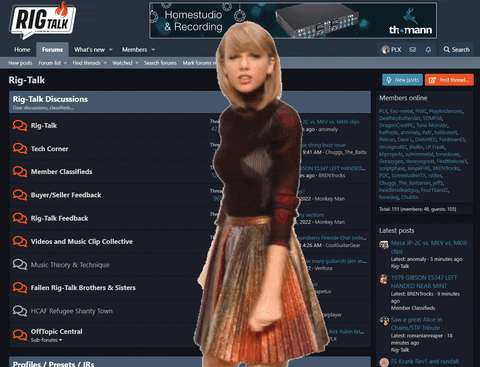
Task: Click the Music Theory & Technique chat icon
Action: point(20,265)
